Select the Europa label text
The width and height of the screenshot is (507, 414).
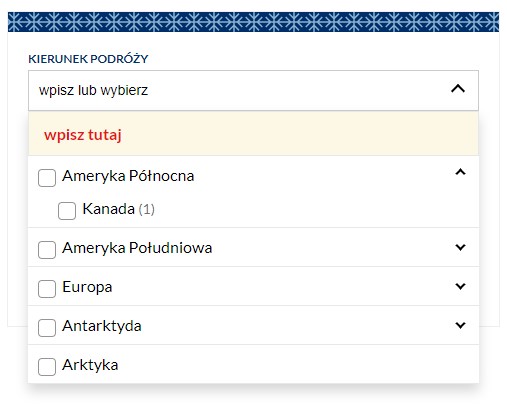[x=87, y=287]
